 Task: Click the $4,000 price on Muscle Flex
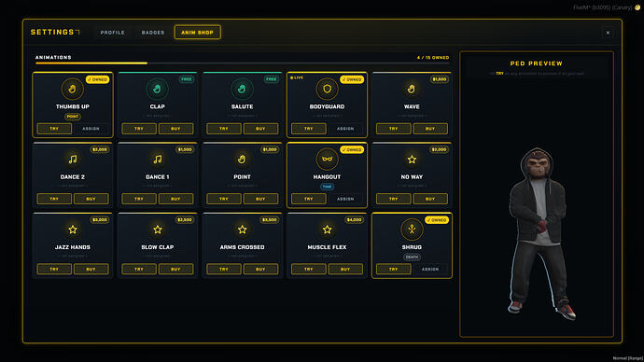click(354, 219)
